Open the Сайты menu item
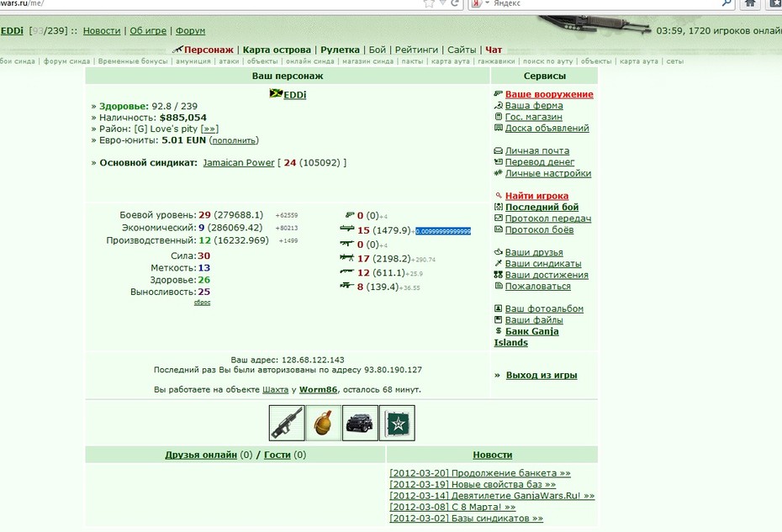Viewport: 782px width, 532px height. coord(462,50)
